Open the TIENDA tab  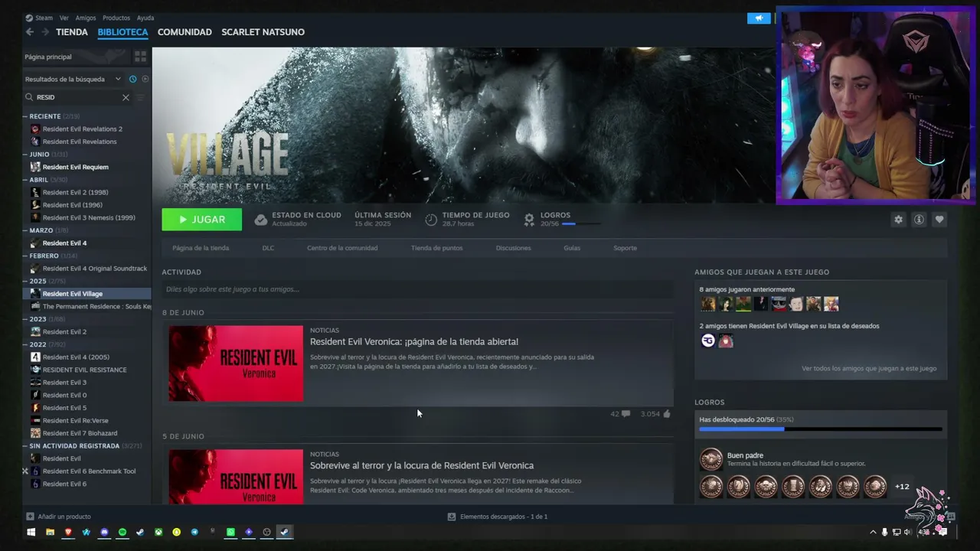(x=72, y=32)
